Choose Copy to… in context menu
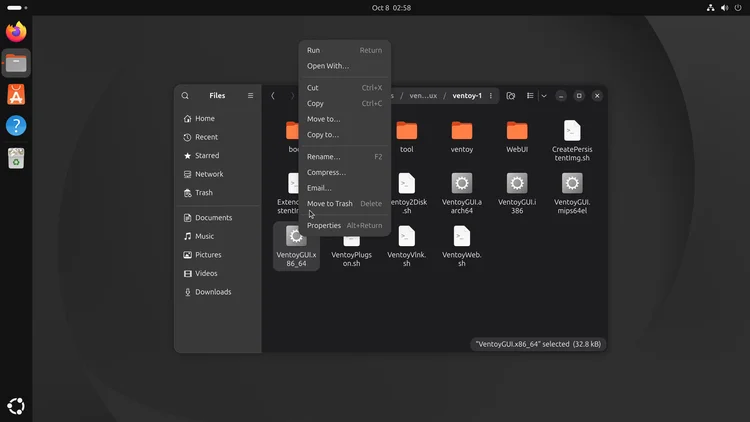This screenshot has height=422, width=750. (x=344, y=135)
